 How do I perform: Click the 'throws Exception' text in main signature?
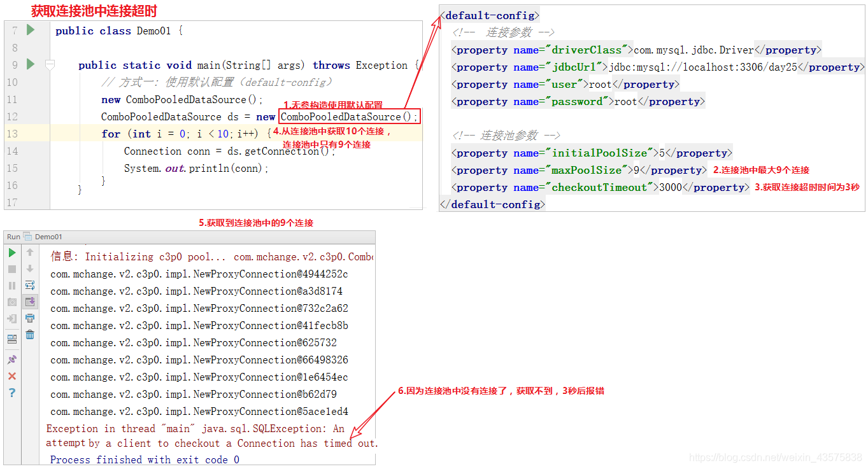tap(360, 65)
